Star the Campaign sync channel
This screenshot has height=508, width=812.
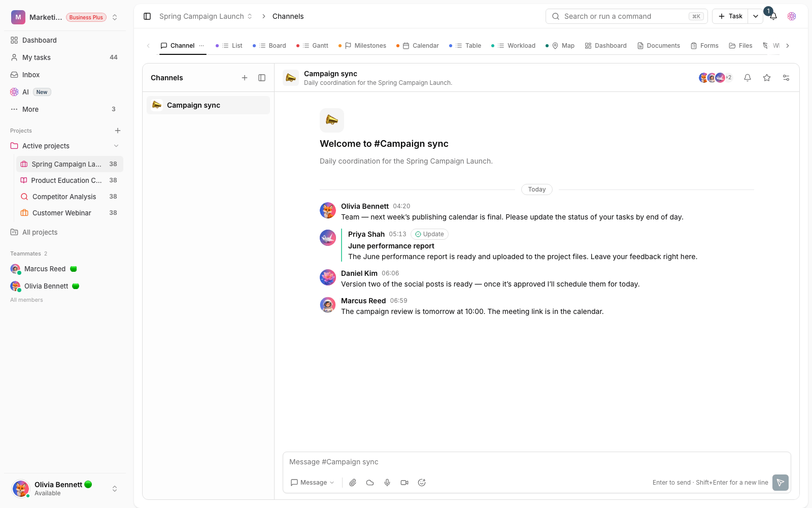(767, 78)
